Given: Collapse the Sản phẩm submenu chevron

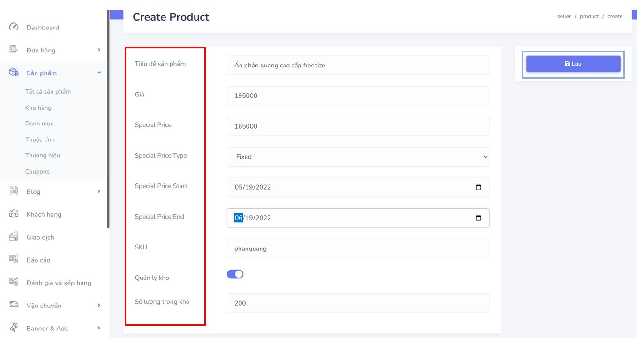Looking at the screenshot, I should pyautogui.click(x=99, y=73).
